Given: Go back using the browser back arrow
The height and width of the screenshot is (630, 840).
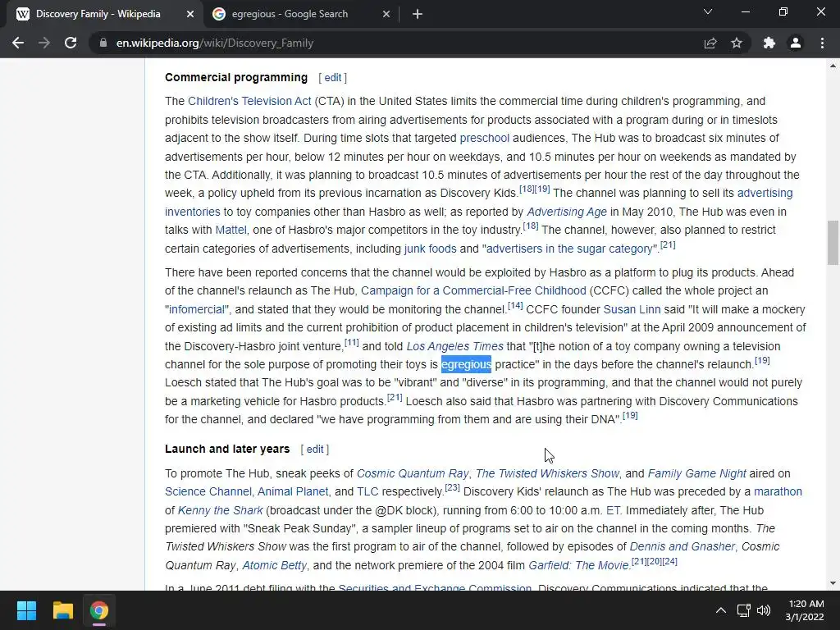Looking at the screenshot, I should (x=18, y=43).
